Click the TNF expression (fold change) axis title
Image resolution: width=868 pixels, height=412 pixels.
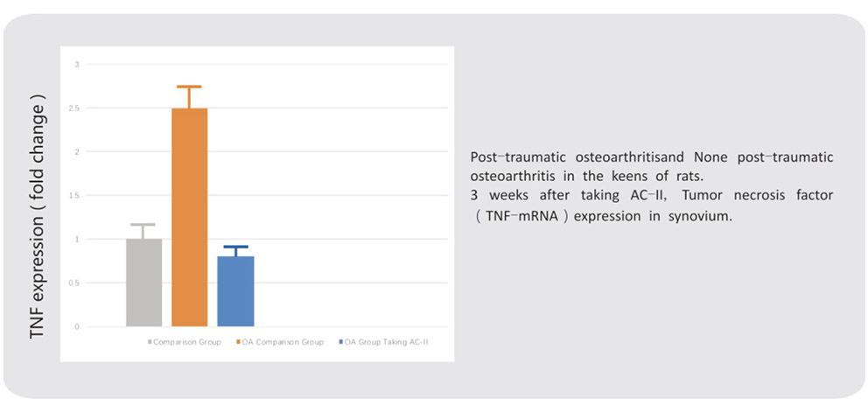coord(37,217)
